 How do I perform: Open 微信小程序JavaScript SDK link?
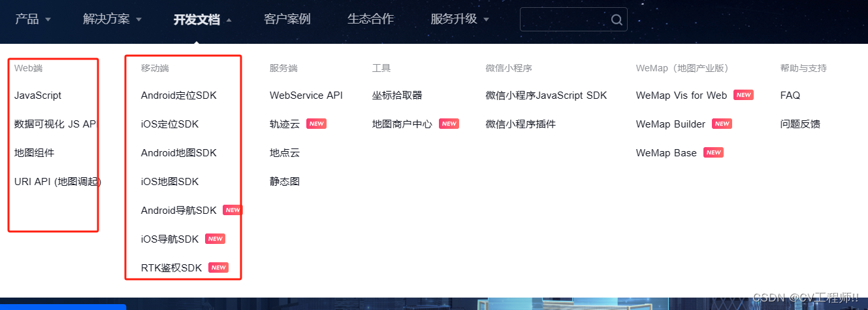(x=547, y=95)
